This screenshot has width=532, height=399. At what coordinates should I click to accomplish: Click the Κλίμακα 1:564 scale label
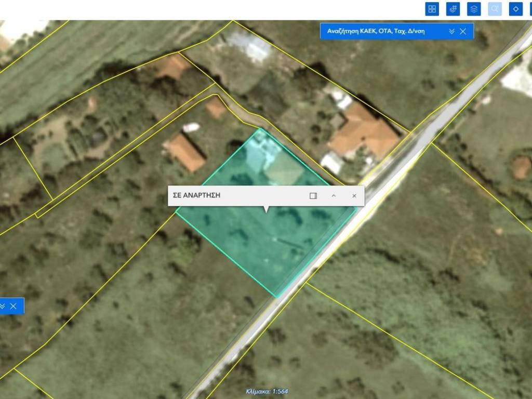pos(267,392)
